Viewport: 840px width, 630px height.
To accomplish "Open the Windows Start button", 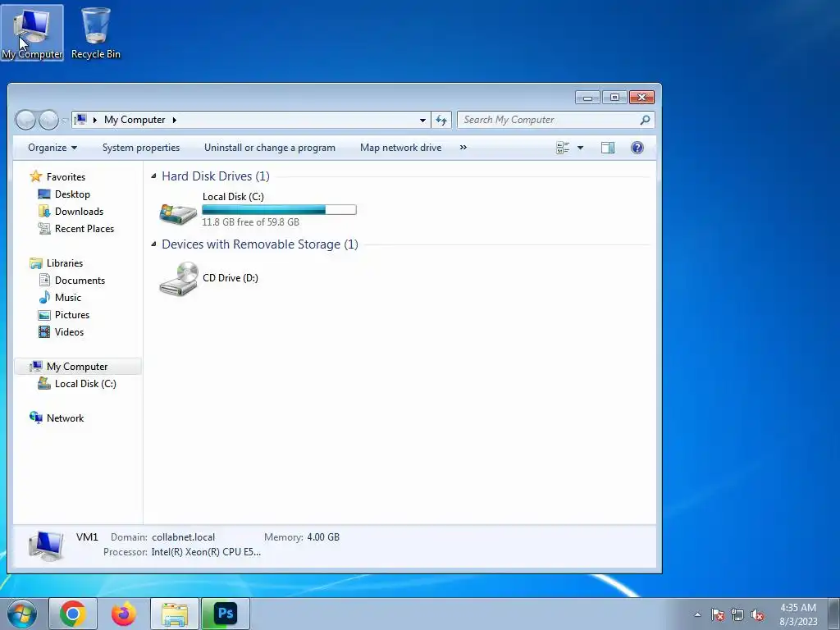I will (x=22, y=614).
